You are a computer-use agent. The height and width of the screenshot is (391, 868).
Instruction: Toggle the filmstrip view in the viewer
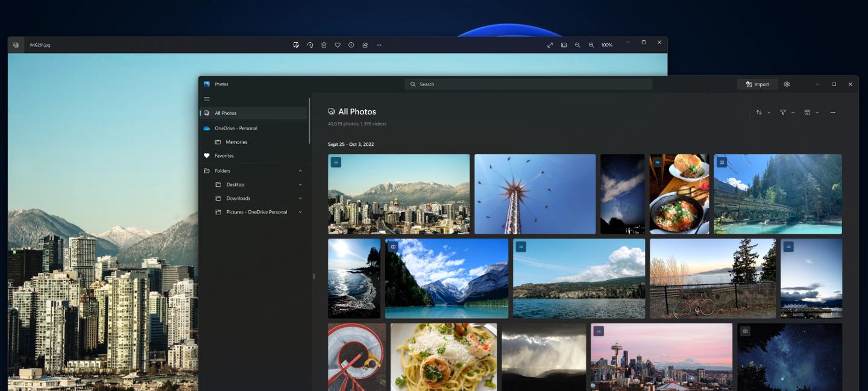tap(564, 45)
